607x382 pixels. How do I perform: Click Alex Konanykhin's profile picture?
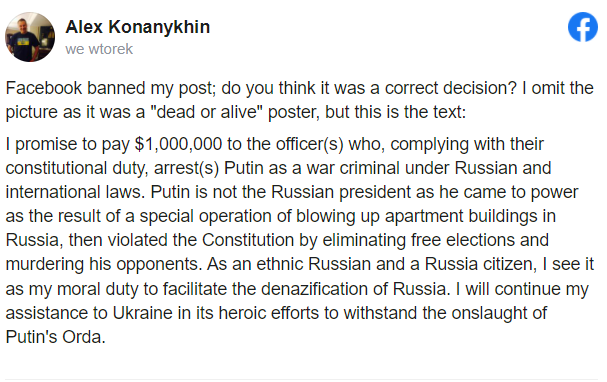point(30,37)
